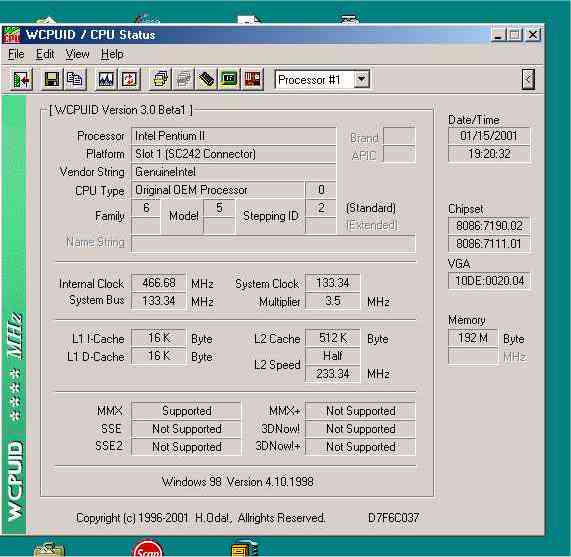Click the empty Brand field
Image resolution: width=571 pixels, height=557 pixels.
coord(399,137)
